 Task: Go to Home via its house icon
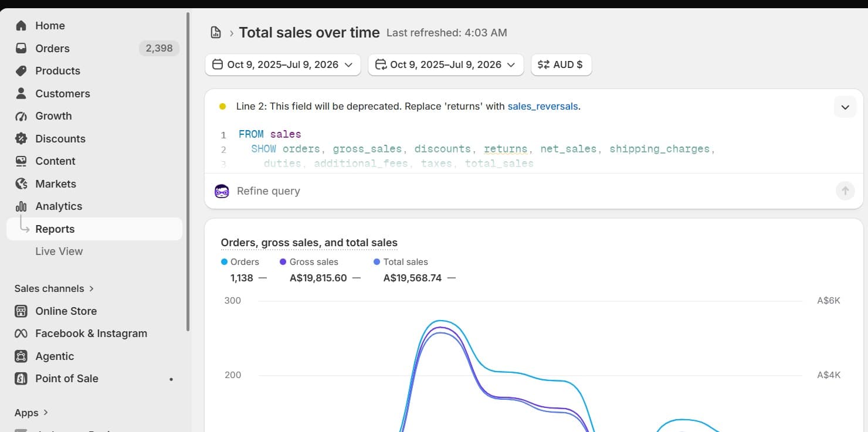tap(21, 26)
